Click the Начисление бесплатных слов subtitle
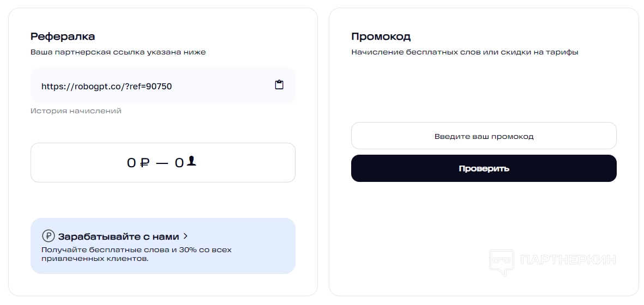This screenshot has width=644, height=305. [x=465, y=52]
